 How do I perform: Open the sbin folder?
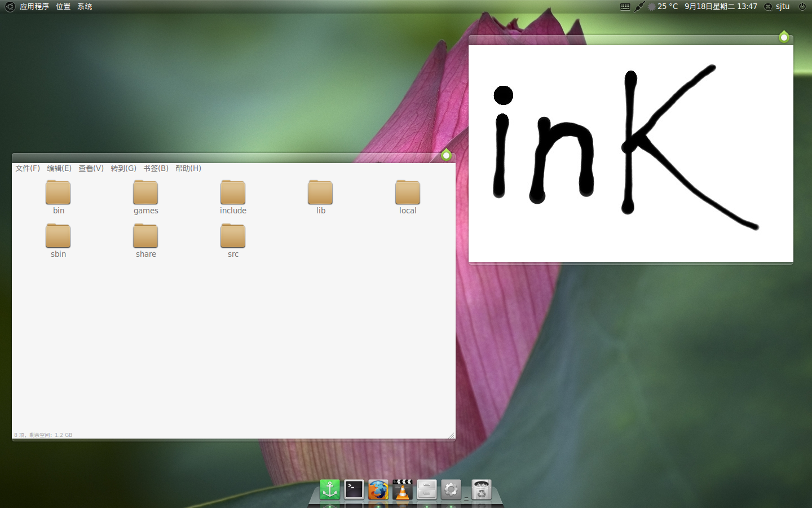[58, 240]
